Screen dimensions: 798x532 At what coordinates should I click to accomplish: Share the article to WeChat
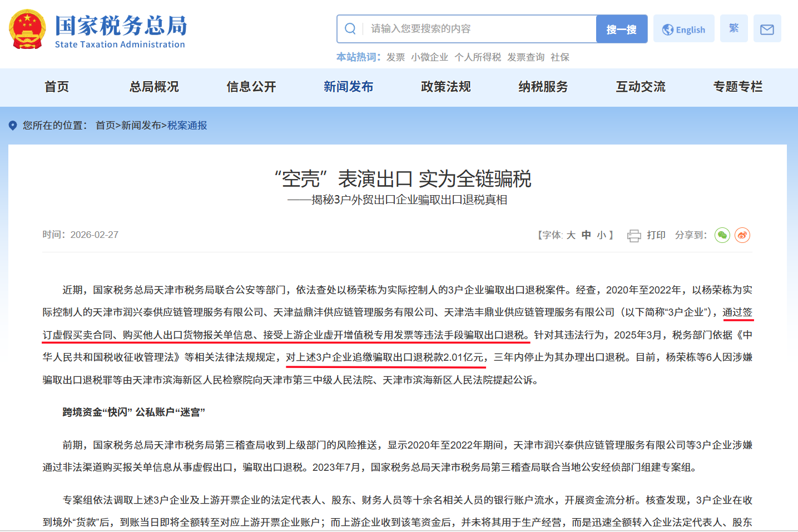[722, 235]
